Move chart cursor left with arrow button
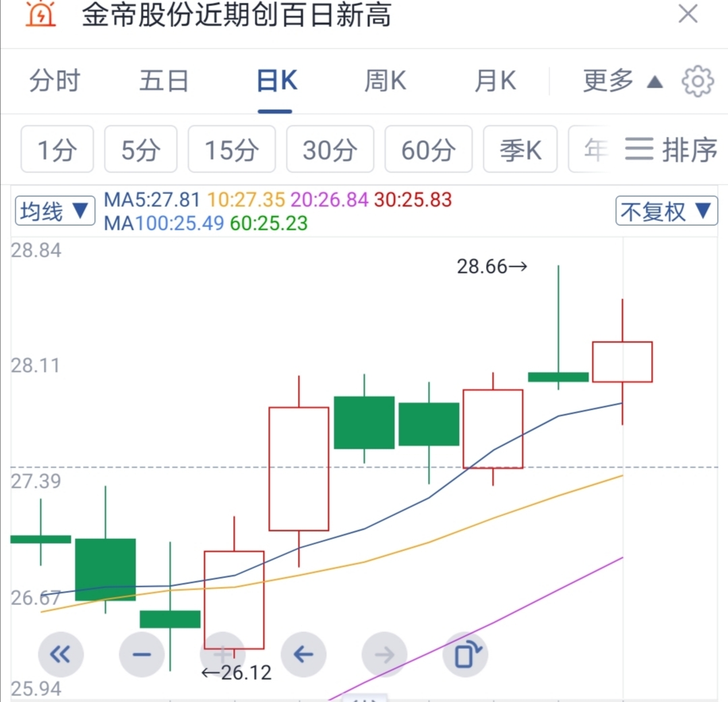This screenshot has height=702, width=728. 303,653
